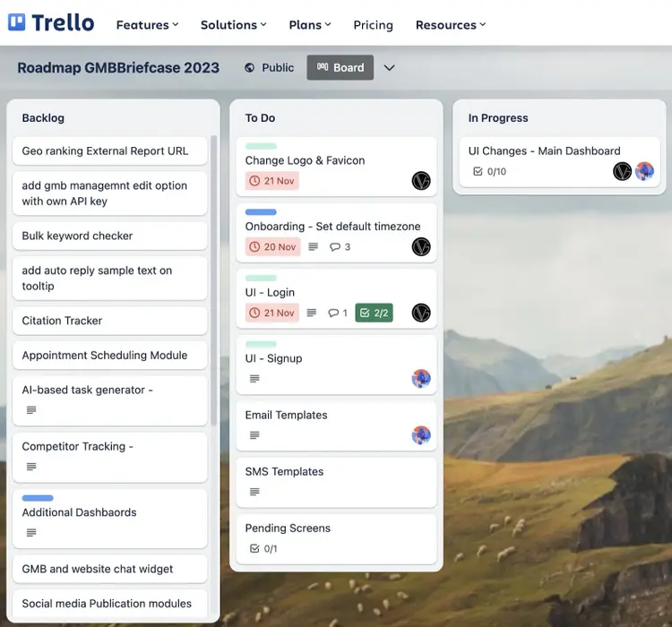
Task: Open add auto reply sample text card
Action: 109,279
